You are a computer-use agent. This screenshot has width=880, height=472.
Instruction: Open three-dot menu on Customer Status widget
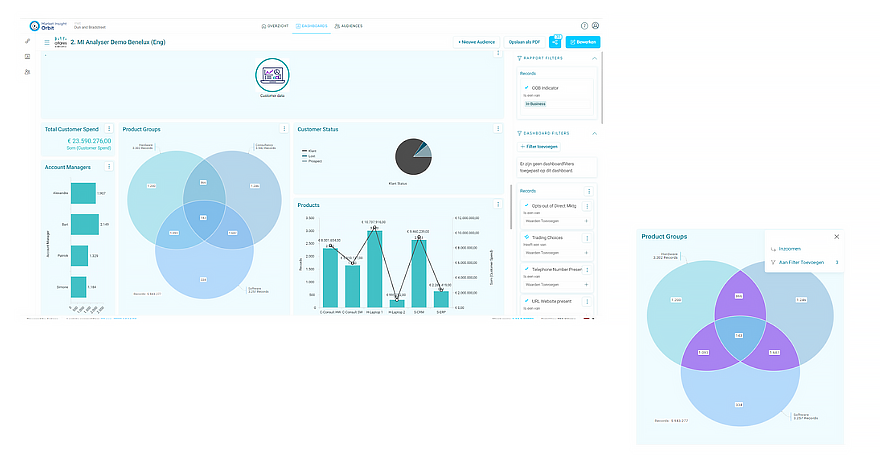click(x=498, y=129)
